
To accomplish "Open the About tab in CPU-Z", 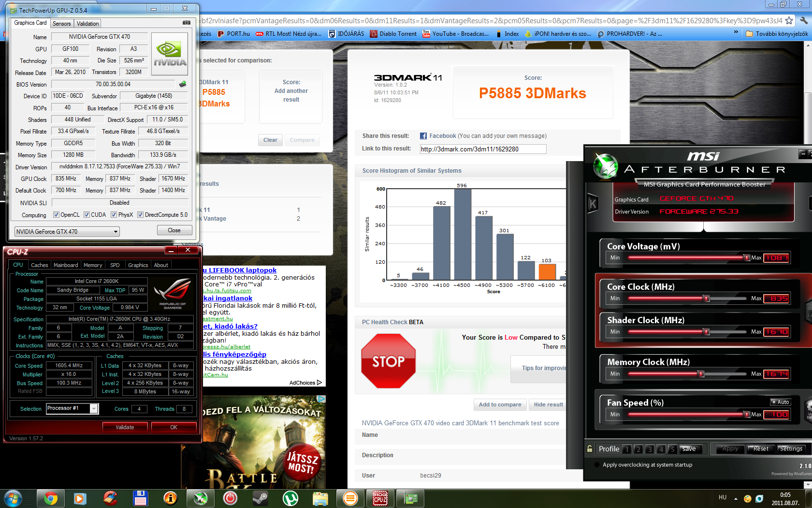I will (x=161, y=265).
